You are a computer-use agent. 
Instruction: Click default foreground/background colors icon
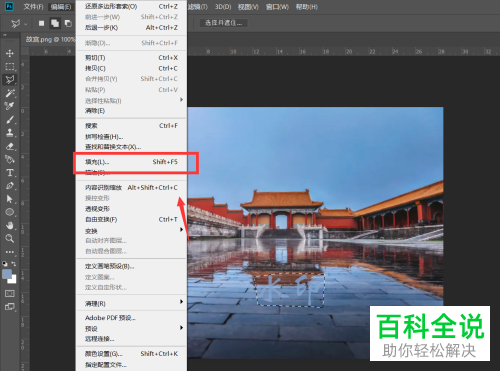5,263
